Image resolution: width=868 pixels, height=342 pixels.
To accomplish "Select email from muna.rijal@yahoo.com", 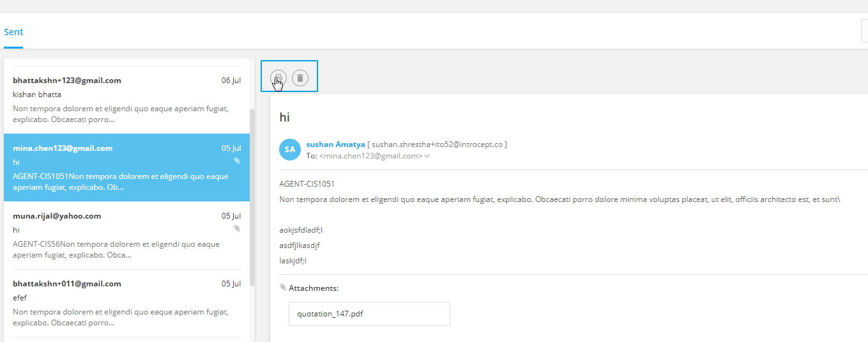I will pos(126,235).
